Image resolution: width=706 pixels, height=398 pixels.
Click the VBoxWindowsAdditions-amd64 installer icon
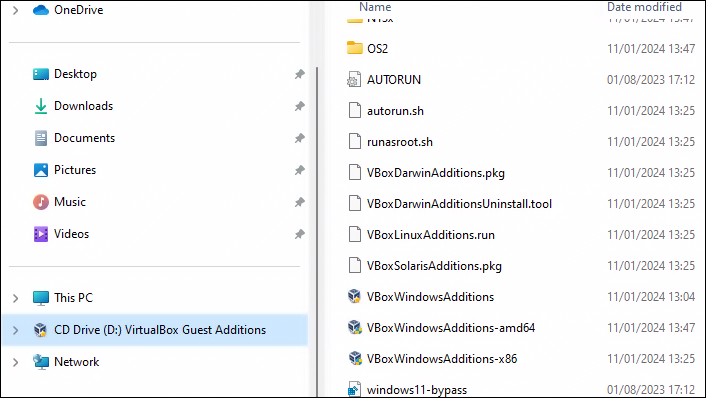(x=354, y=327)
